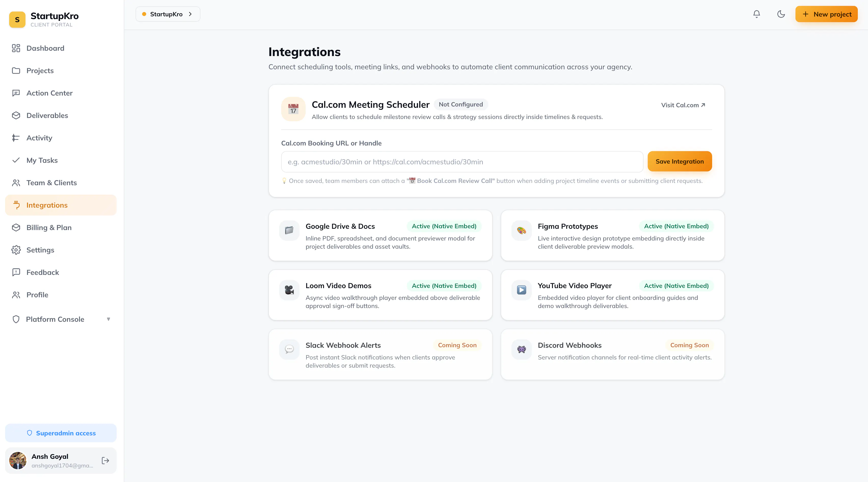Click the YouTube Video Player play icon

pyautogui.click(x=521, y=290)
